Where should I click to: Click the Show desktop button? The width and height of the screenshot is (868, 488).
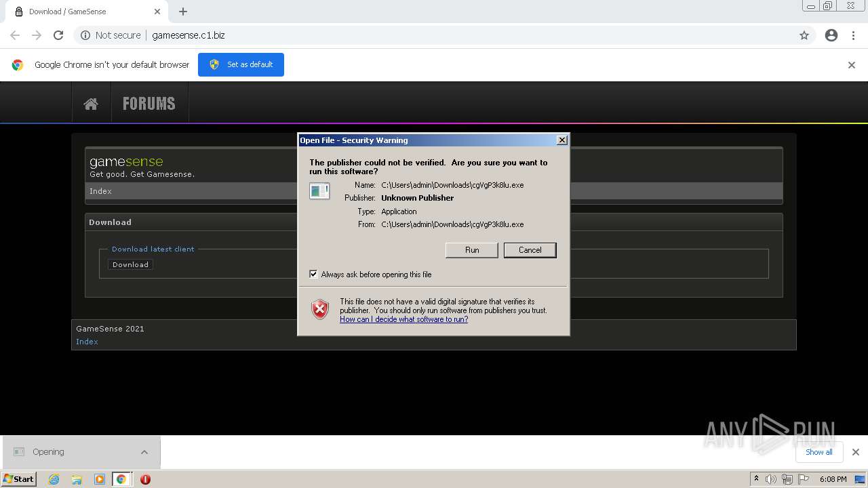(861, 479)
